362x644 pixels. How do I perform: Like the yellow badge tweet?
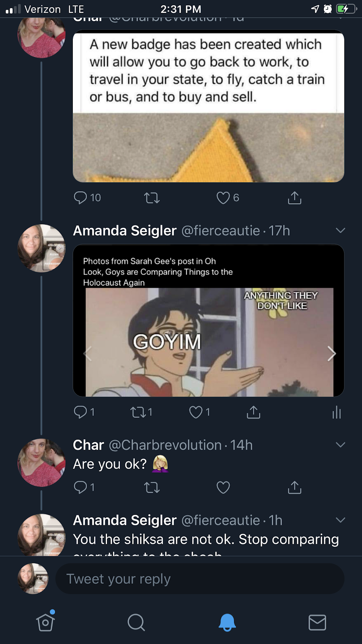(223, 198)
